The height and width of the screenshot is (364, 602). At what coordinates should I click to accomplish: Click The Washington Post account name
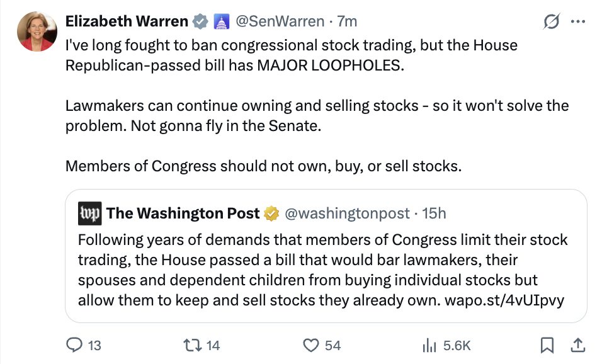pyautogui.click(x=183, y=213)
